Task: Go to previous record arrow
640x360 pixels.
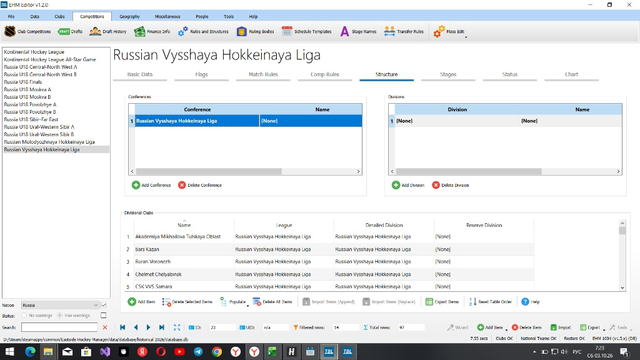Action: (136, 327)
